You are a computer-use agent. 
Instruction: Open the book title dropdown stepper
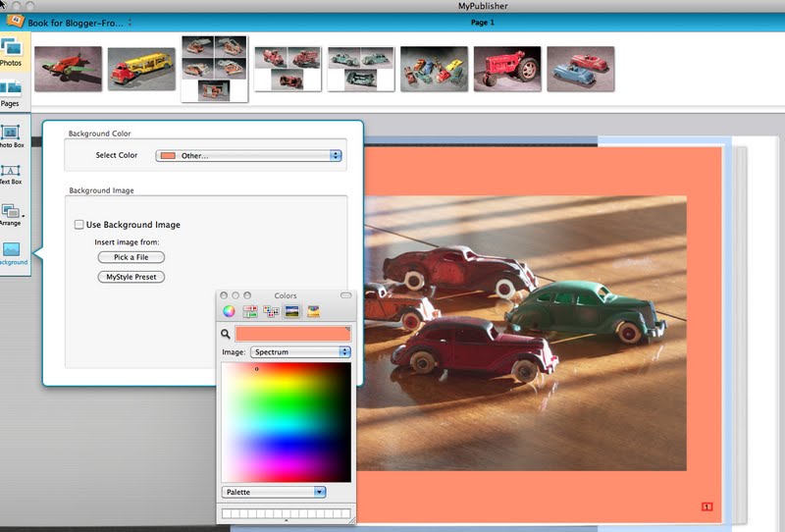(x=131, y=23)
